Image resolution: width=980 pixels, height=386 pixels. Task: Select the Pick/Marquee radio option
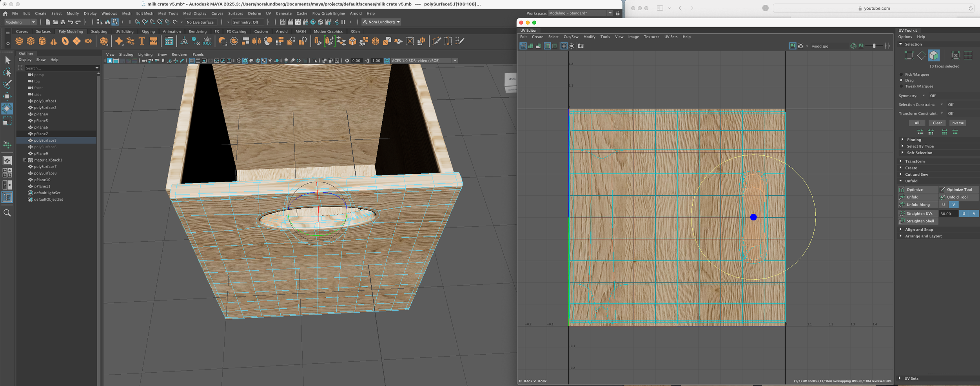(x=901, y=75)
